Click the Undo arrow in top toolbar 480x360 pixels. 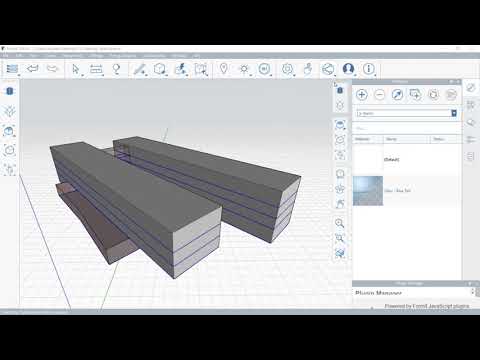32,69
